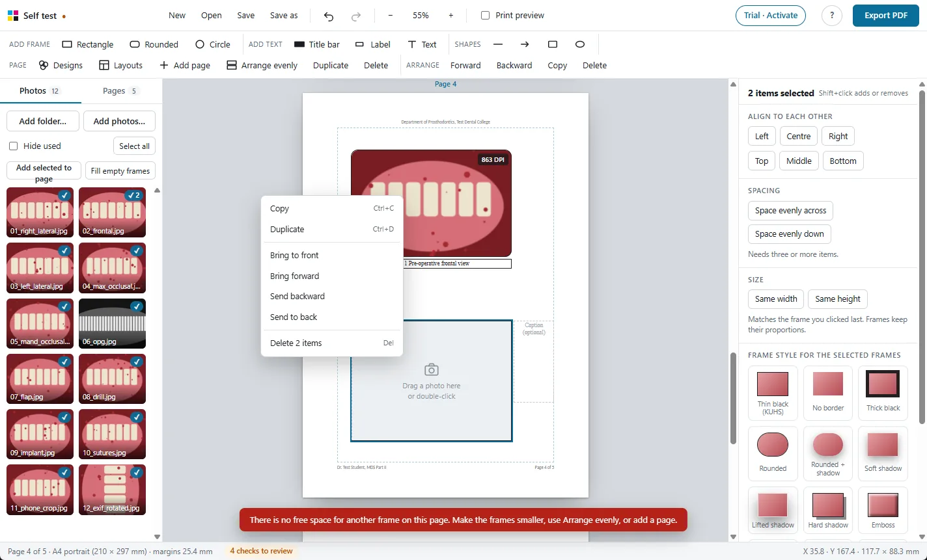
Task: Tick the Hide used checkbox
Action: tap(13, 146)
